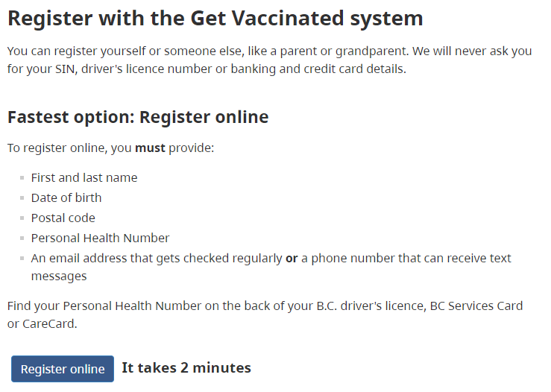
Task: Click the 'Personal Health Number' list item
Action: [100, 238]
